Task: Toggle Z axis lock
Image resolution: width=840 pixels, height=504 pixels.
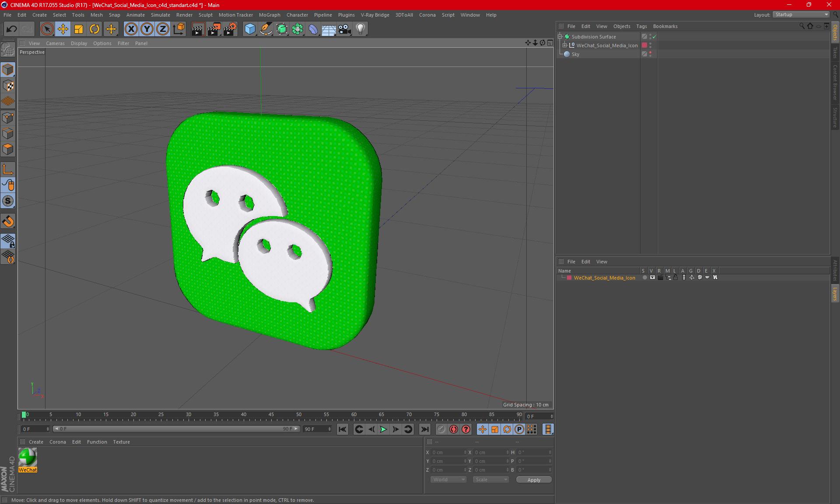Action: [x=163, y=29]
